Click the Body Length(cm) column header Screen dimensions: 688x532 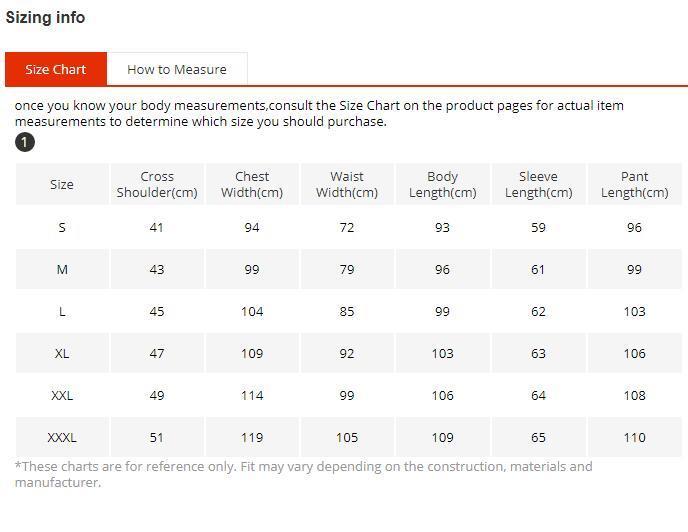point(442,184)
